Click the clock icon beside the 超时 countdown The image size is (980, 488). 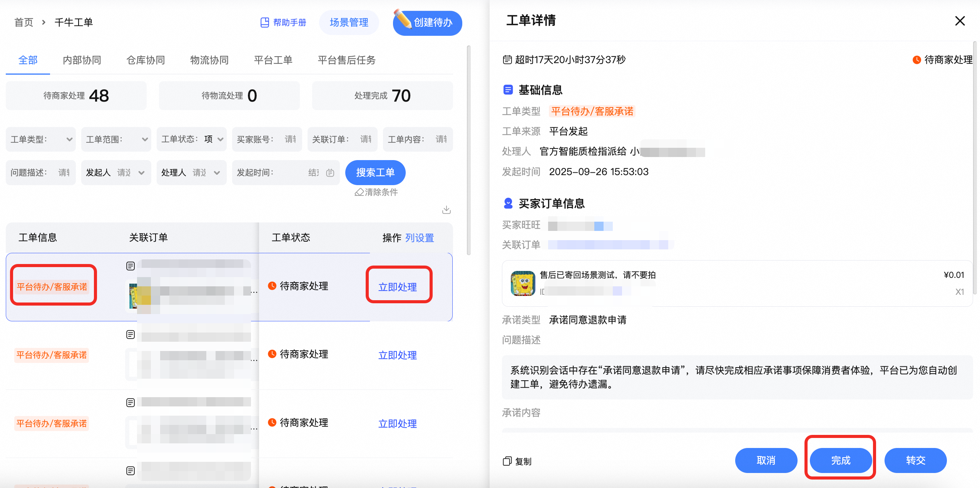(x=507, y=59)
